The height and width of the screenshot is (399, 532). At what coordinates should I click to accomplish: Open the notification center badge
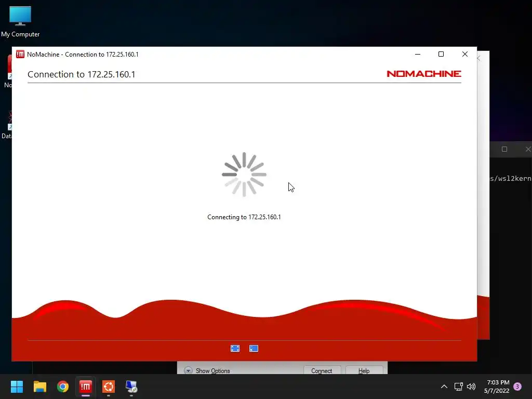pos(517,387)
